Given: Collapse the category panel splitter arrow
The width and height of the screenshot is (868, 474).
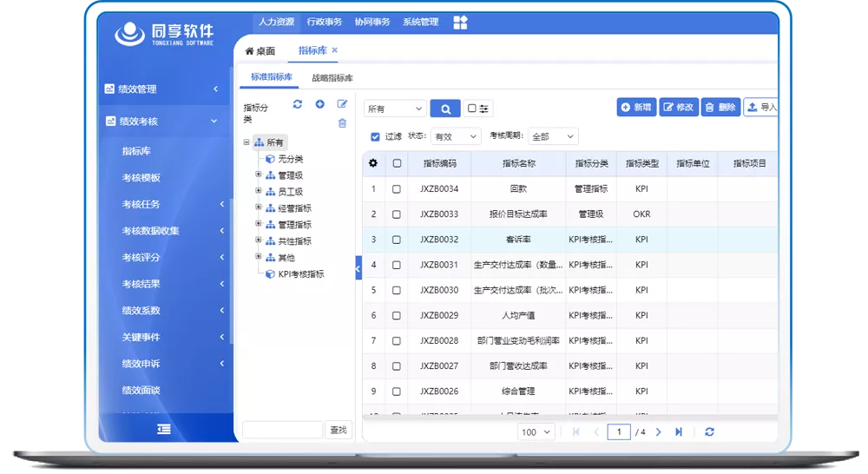Looking at the screenshot, I should [x=358, y=268].
